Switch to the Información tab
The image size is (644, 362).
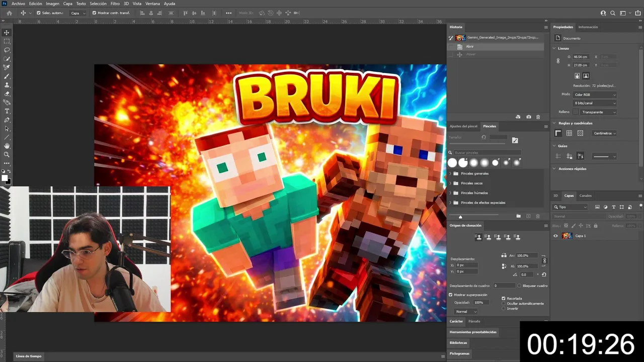[588, 27]
